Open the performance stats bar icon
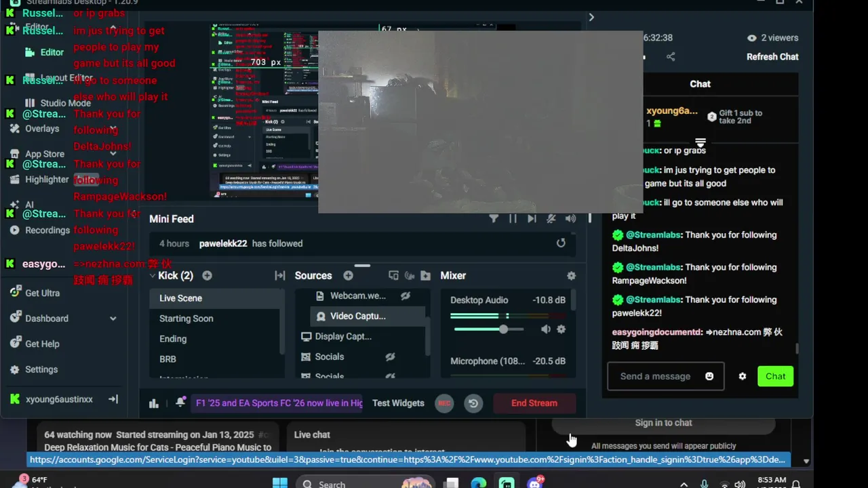Image resolution: width=868 pixels, height=488 pixels. click(x=154, y=403)
